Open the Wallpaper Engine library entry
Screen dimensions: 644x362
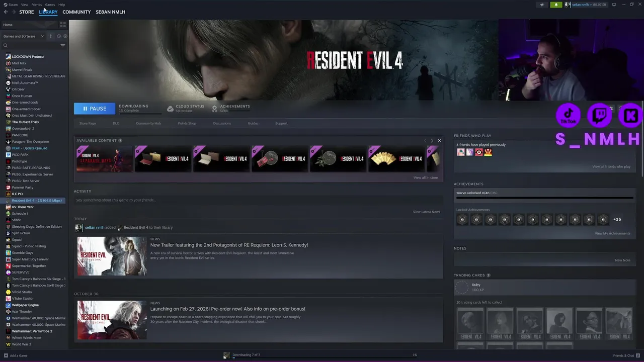point(25,305)
